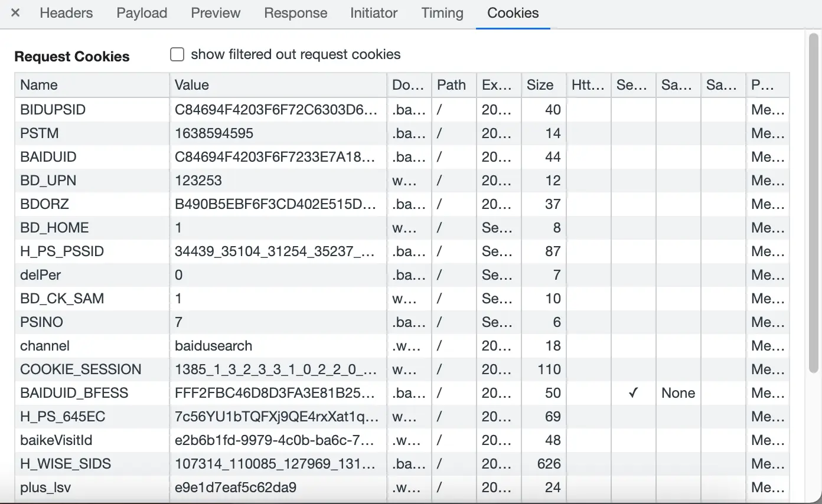822x504 pixels.
Task: Select the PSINO cookie name
Action: pyautogui.click(x=41, y=322)
